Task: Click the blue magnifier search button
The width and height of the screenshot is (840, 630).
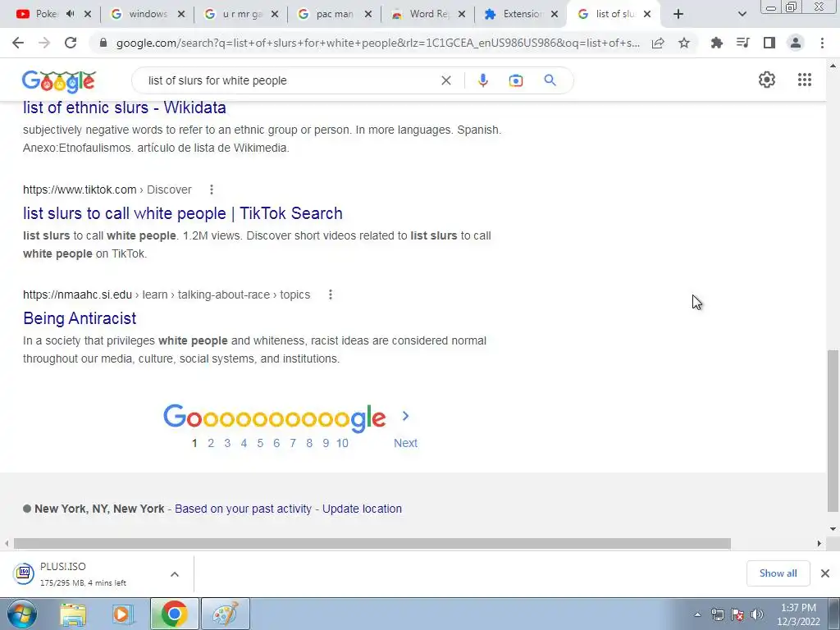Action: coord(550,80)
